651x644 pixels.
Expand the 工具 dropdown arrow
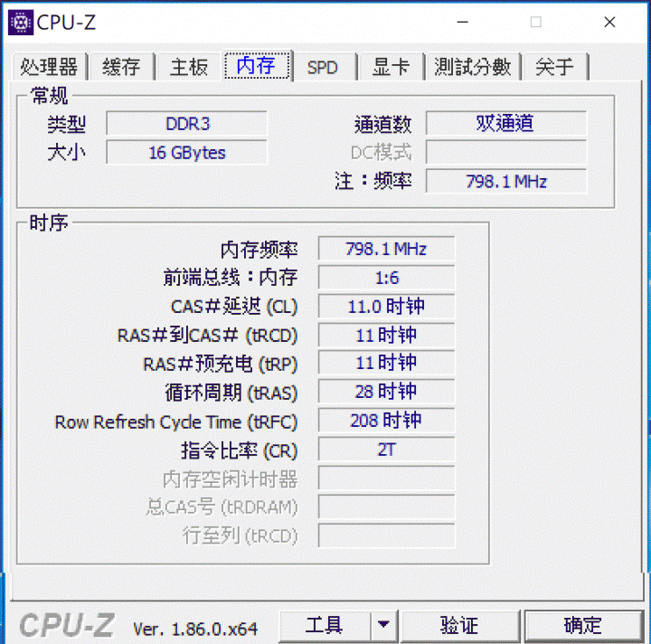(384, 624)
